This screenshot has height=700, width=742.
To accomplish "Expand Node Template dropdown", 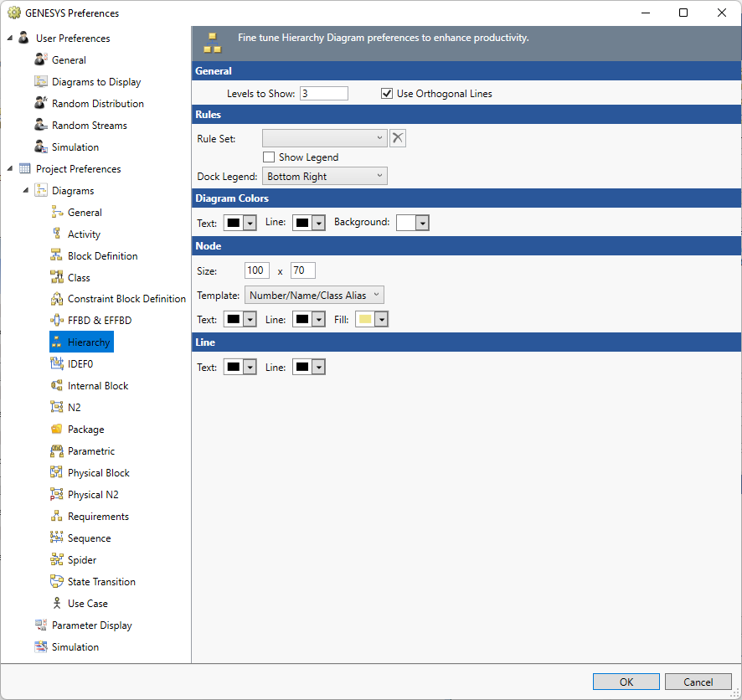I will pos(314,295).
